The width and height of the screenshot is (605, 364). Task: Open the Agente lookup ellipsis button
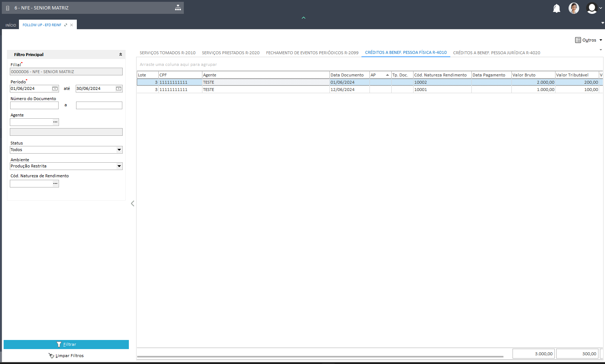(x=55, y=122)
